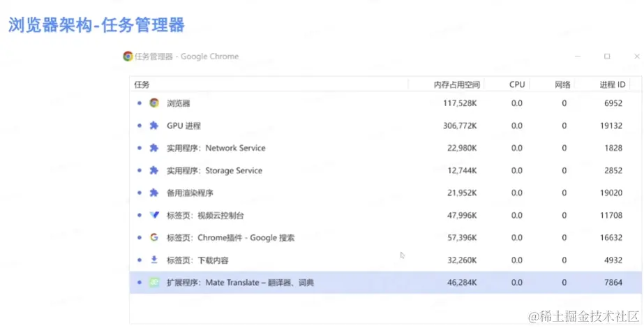This screenshot has width=644, height=328.
Task: Click process ID 16632
Action: coord(611,237)
